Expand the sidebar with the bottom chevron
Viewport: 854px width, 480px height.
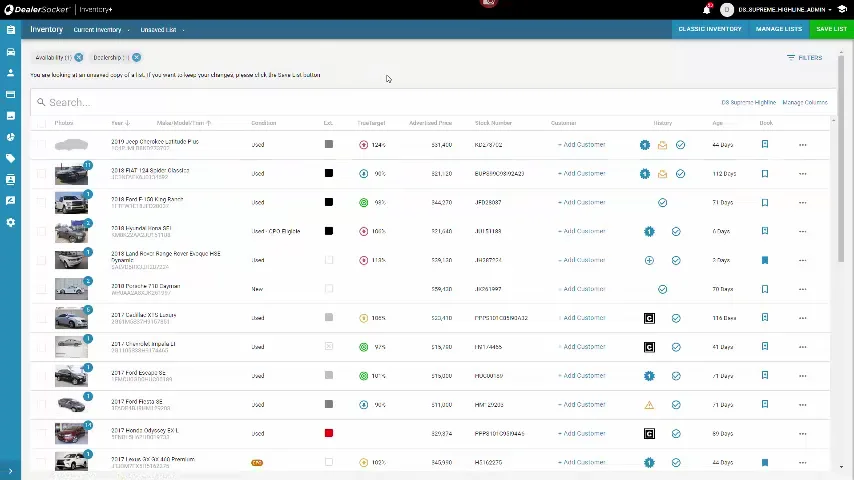[10, 471]
